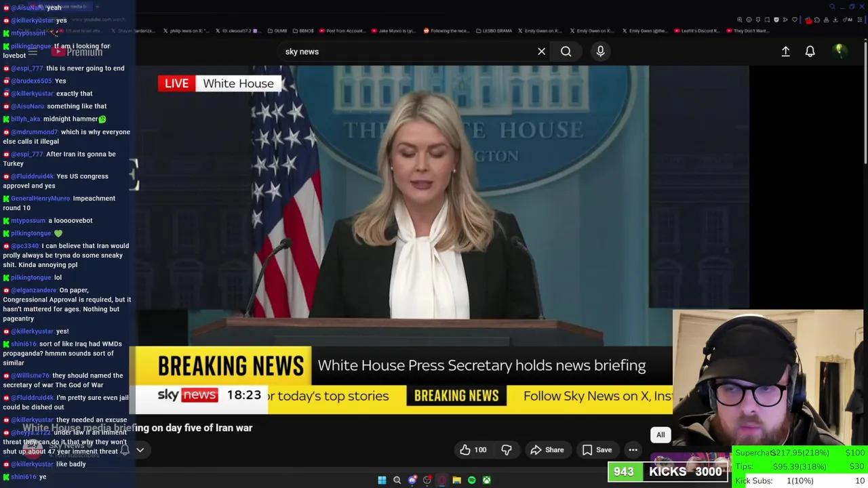Open the DUMB bookmarks folder
The image size is (868, 488).
click(277, 30)
